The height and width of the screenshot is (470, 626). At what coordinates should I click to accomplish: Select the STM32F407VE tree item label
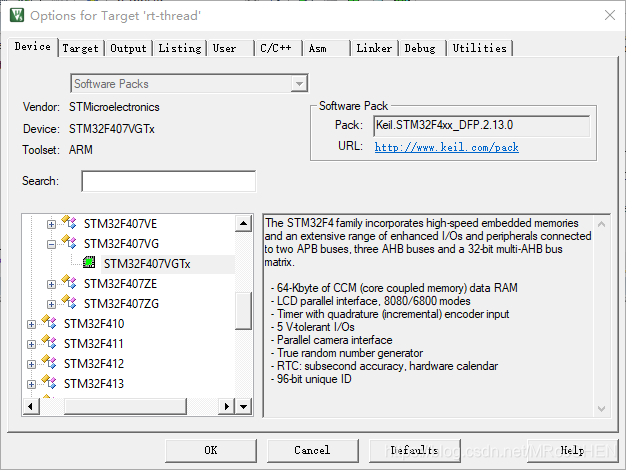(x=120, y=224)
